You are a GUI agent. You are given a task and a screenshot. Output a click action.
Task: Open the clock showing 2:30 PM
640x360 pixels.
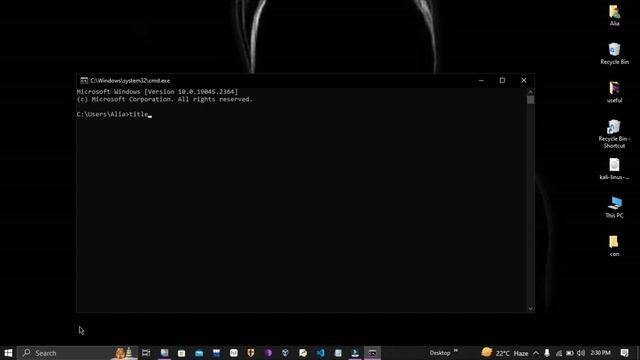pos(601,353)
